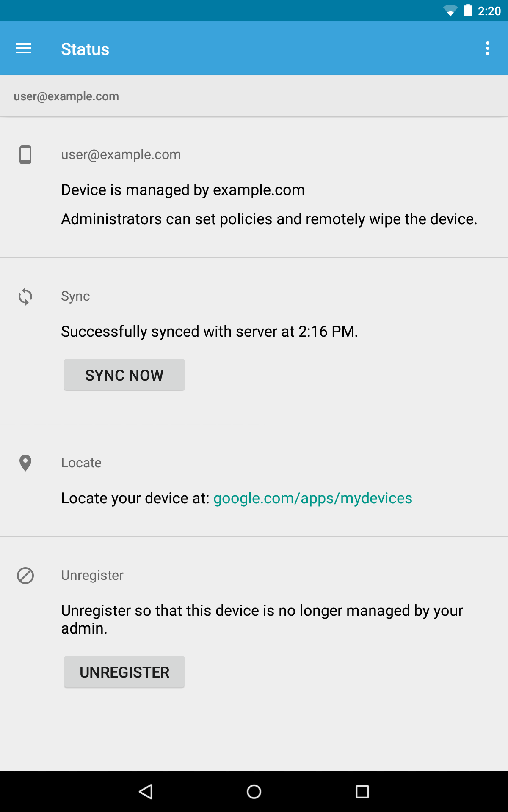Tap the Sync section heading
This screenshot has width=508, height=812.
coord(75,296)
